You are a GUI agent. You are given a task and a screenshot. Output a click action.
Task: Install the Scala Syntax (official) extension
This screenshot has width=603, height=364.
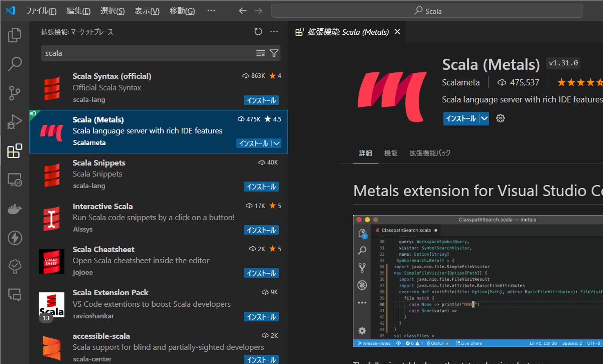pyautogui.click(x=261, y=100)
